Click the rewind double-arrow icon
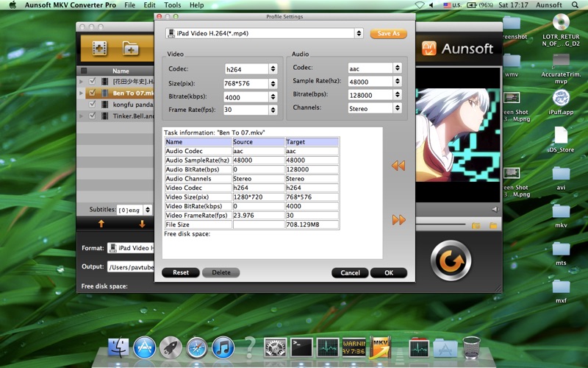Image resolution: width=588 pixels, height=368 pixels. [398, 166]
